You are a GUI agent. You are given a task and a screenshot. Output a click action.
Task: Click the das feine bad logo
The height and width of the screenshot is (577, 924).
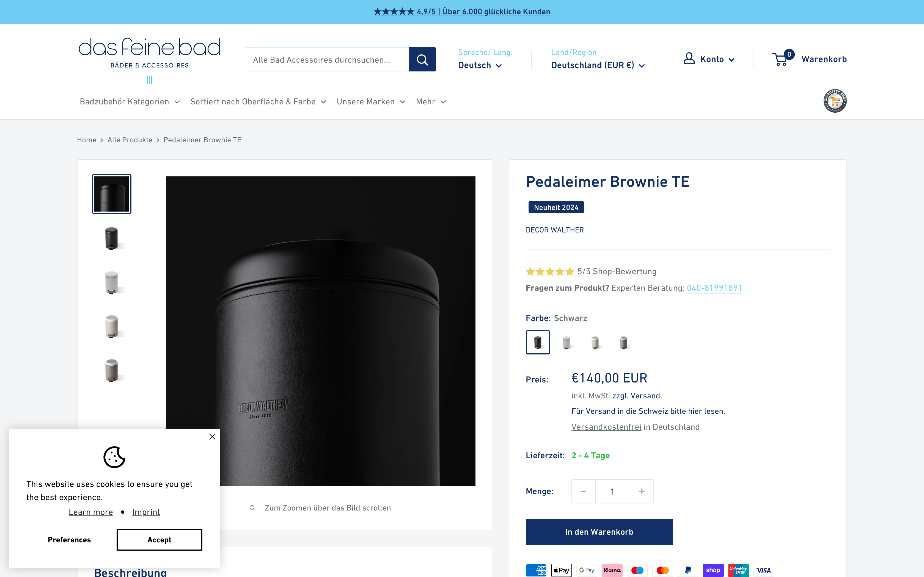[149, 53]
